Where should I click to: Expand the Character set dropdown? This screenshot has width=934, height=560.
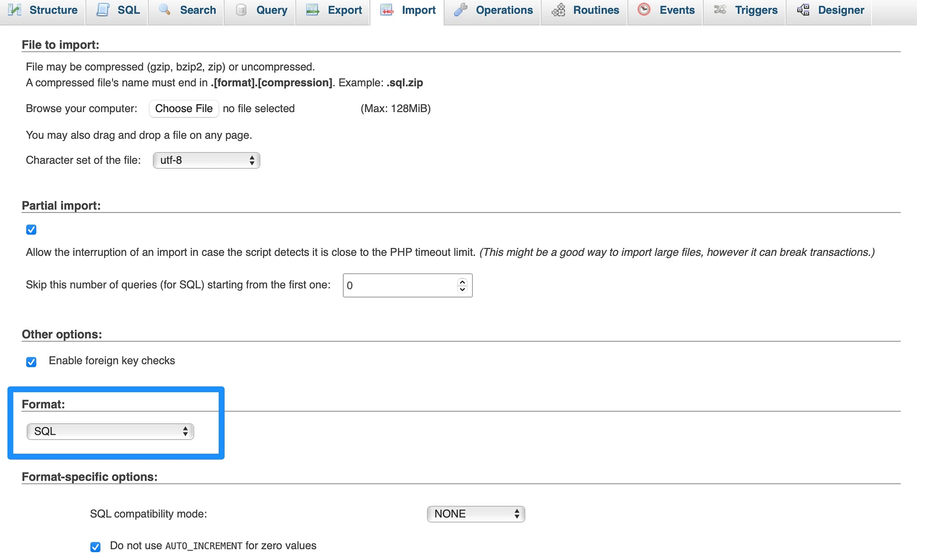pos(205,160)
